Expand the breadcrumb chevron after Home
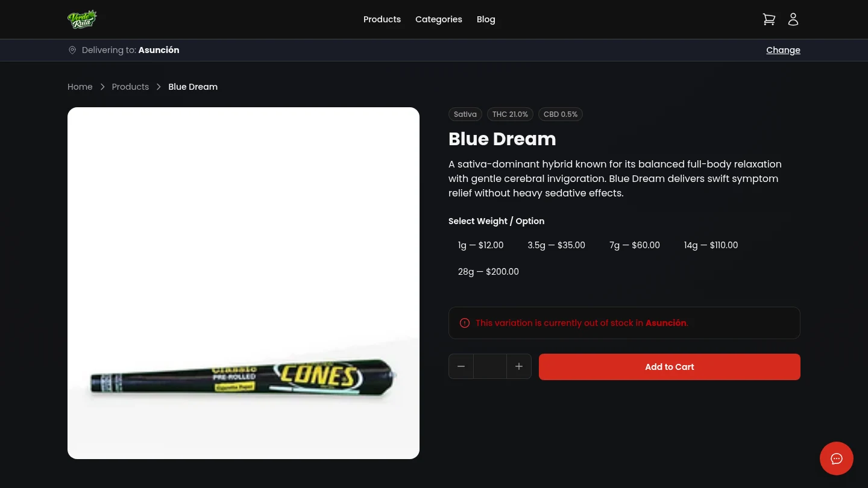 (x=102, y=87)
